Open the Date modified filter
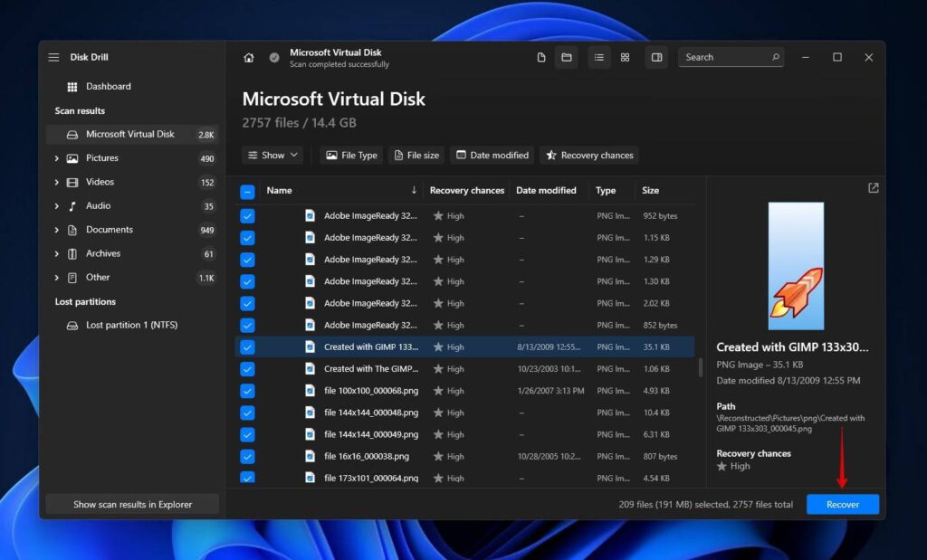The image size is (927, 560). 492,155
